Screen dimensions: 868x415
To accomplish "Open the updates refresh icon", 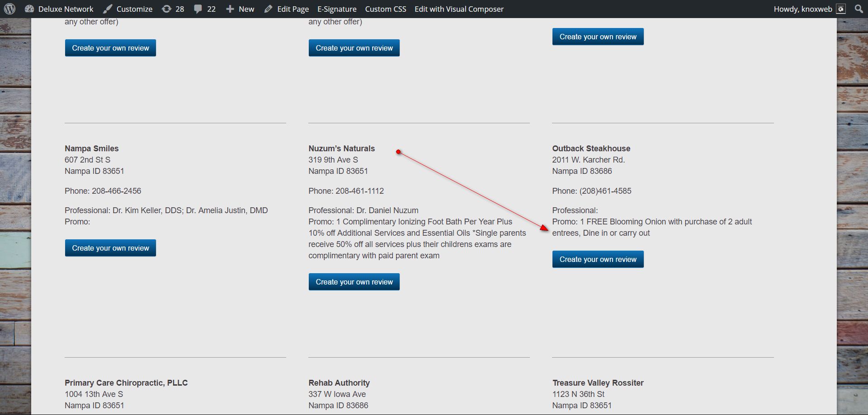I will point(166,9).
